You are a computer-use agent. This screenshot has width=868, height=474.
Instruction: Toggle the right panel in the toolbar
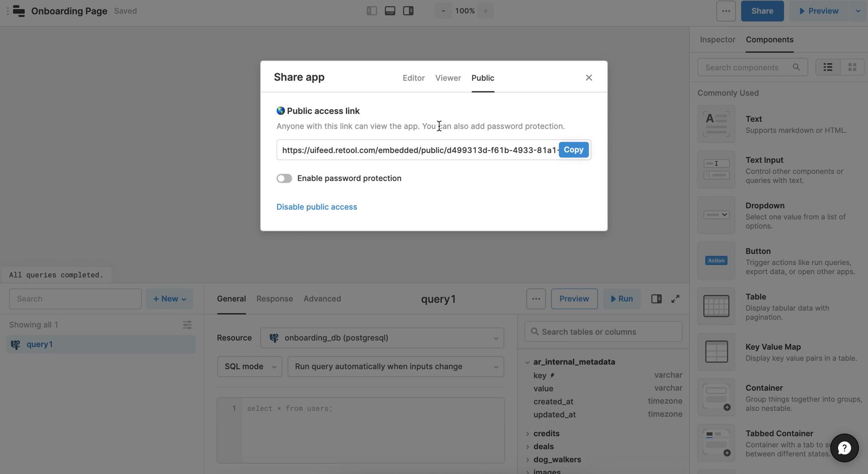pos(408,10)
